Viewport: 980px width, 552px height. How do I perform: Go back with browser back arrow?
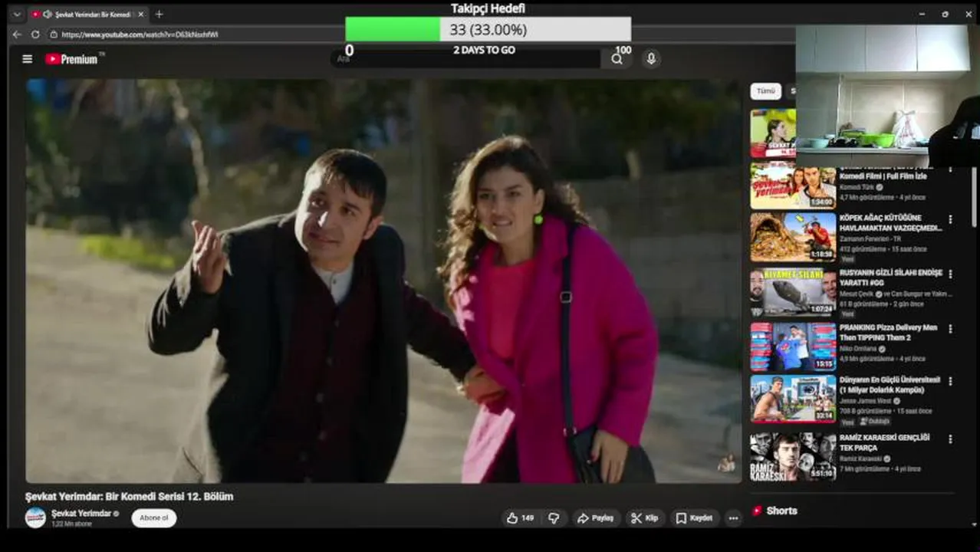17,34
